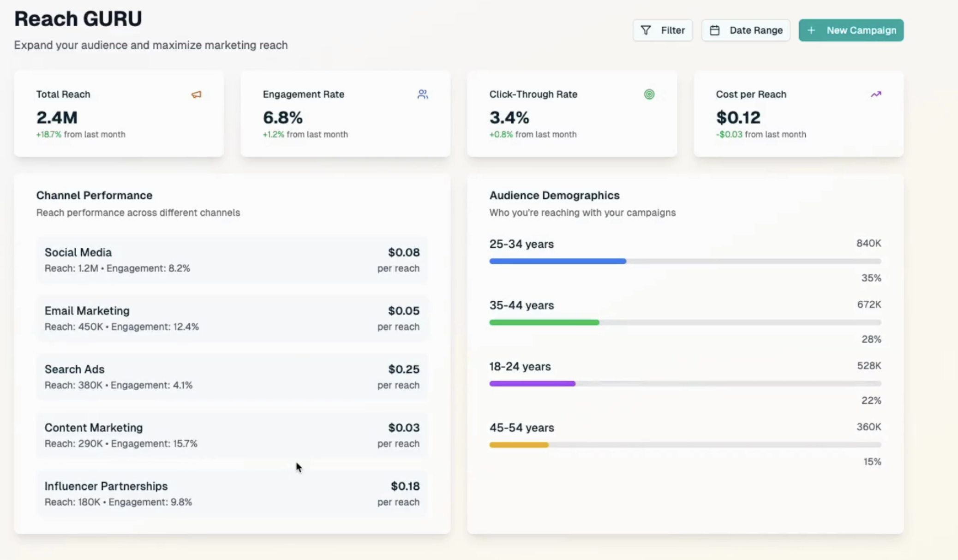The image size is (958, 560).
Task: Click the megaphone icon on Total Reach card
Action: click(196, 94)
